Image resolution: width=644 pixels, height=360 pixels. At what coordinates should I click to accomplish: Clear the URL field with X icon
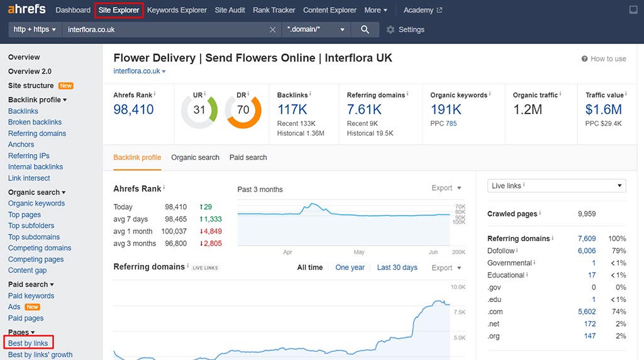pyautogui.click(x=272, y=30)
